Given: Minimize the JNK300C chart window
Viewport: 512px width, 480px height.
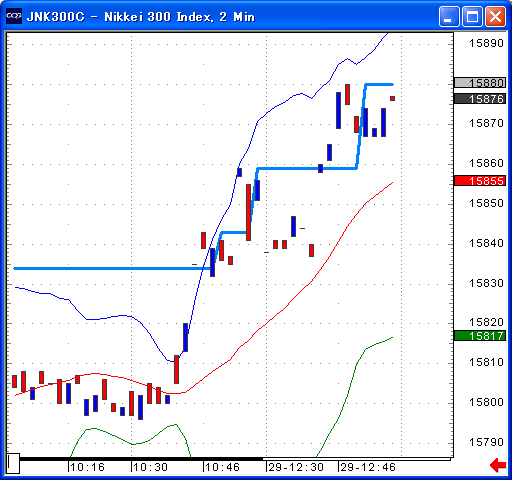Looking at the screenshot, I should [449, 16].
